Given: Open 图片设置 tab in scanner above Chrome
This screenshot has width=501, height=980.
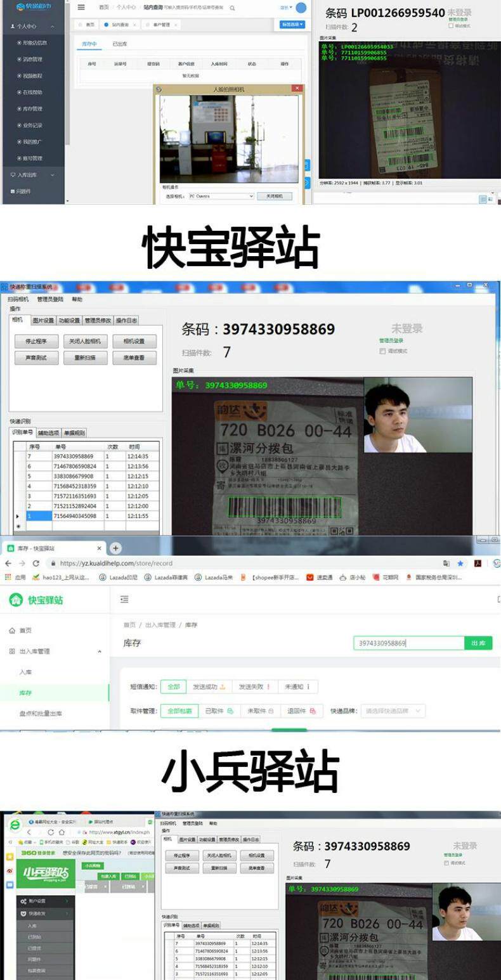Looking at the screenshot, I should 43,320.
